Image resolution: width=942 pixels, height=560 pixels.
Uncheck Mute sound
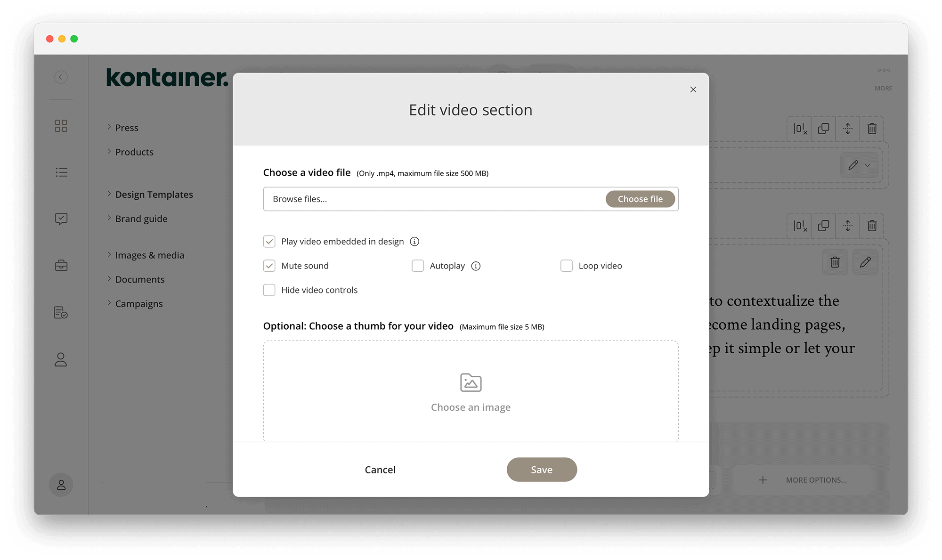tap(269, 266)
